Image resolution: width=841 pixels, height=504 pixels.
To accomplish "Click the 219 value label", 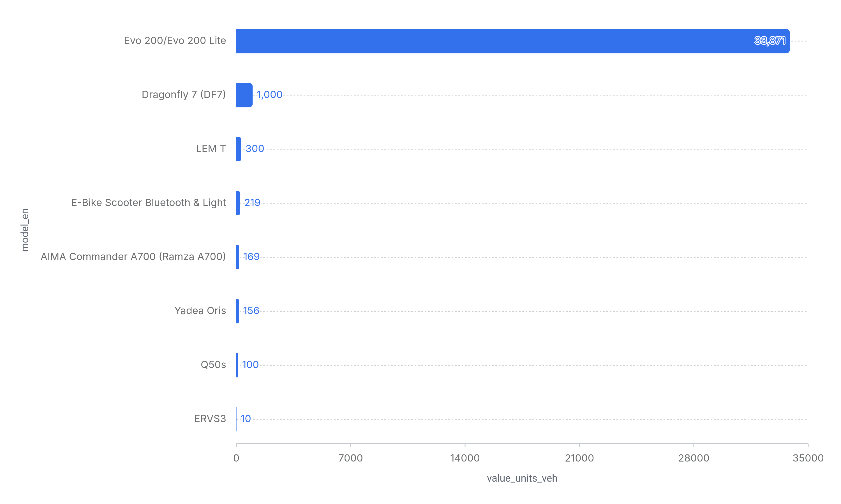I will pyautogui.click(x=252, y=203).
